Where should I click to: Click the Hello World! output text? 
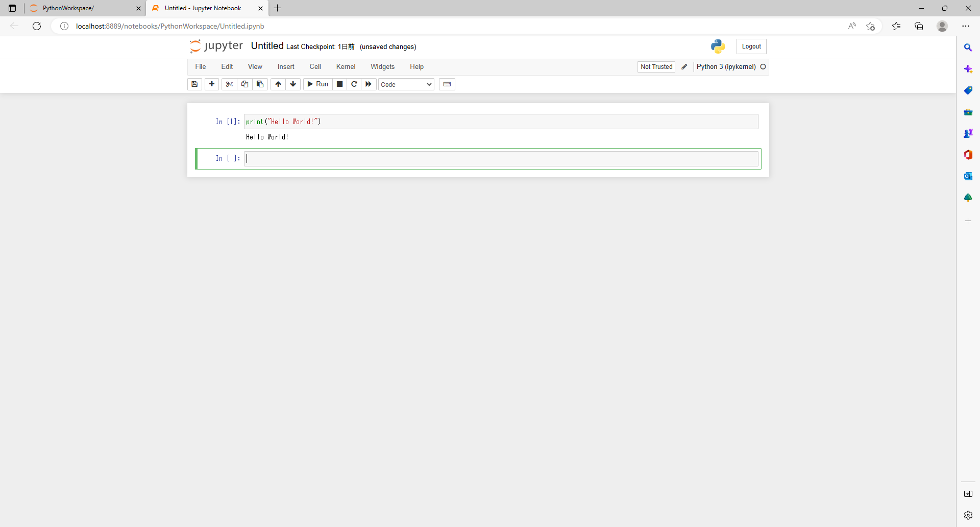pos(267,137)
